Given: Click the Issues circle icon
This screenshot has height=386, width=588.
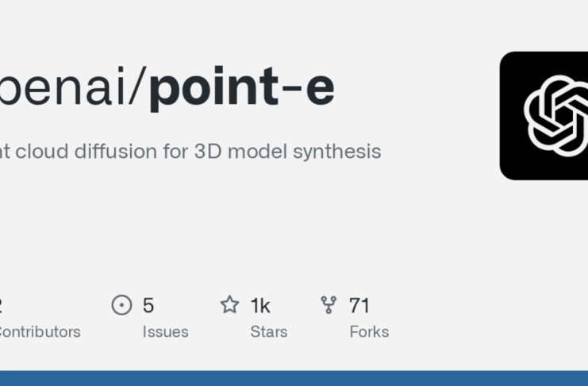Looking at the screenshot, I should pos(122,305).
